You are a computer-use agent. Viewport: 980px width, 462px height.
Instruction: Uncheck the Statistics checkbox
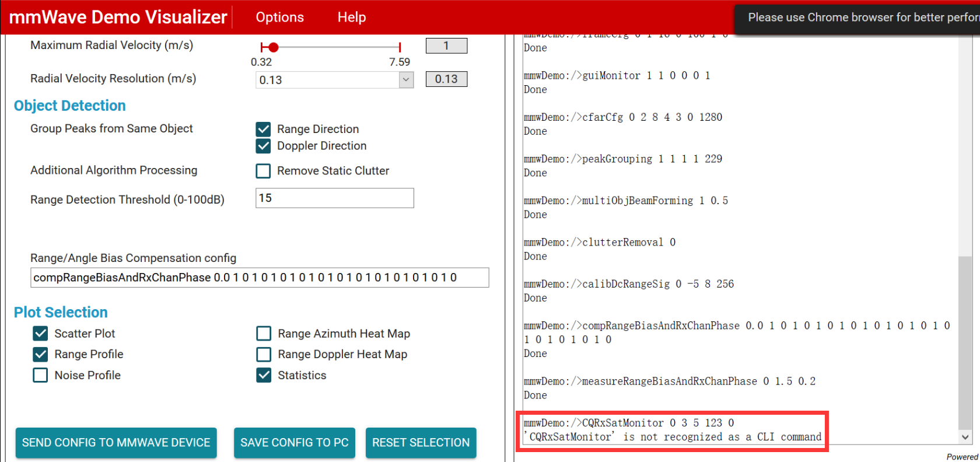point(264,375)
